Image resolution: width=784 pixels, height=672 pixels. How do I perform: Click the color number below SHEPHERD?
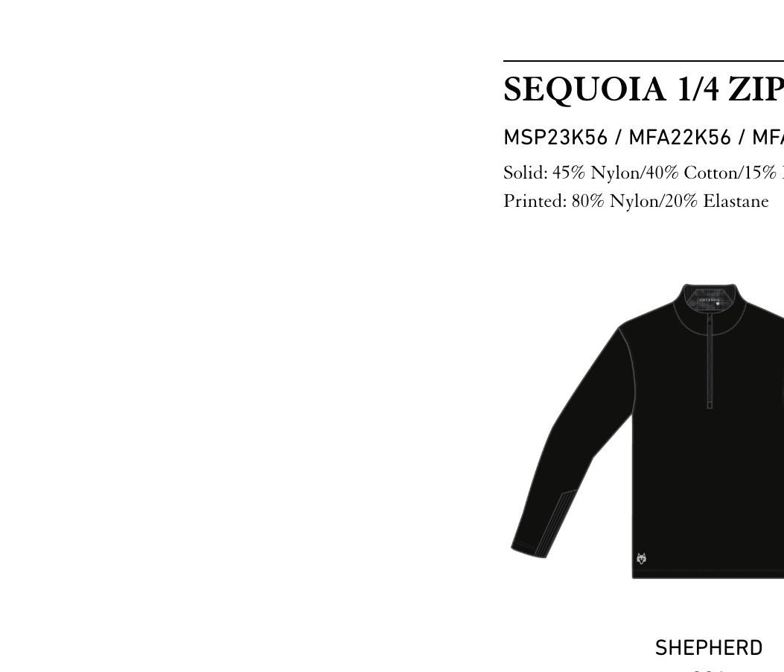point(709,670)
